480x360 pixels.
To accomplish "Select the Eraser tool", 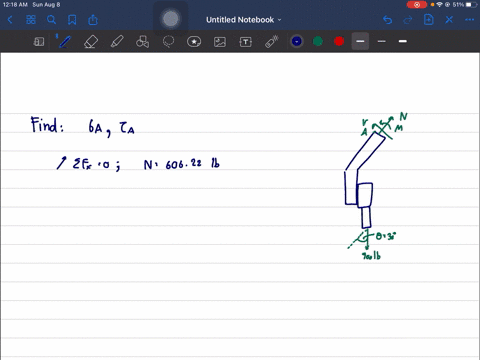I will click(91, 42).
